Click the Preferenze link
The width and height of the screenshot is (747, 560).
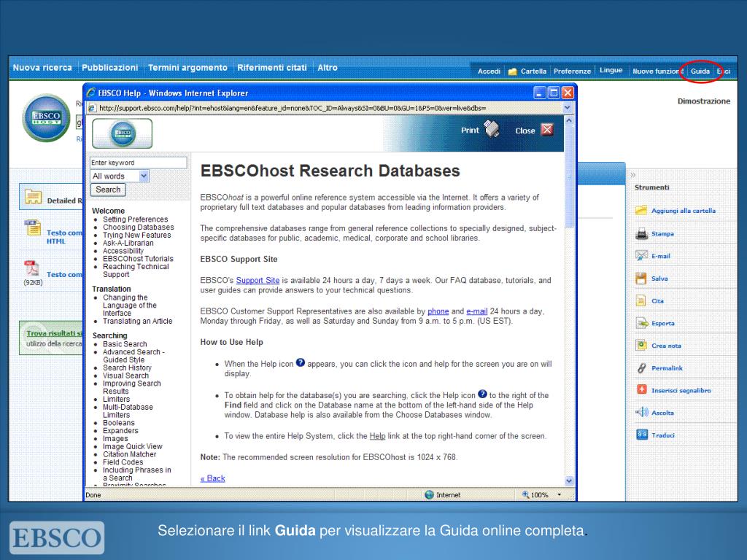pyautogui.click(x=572, y=71)
